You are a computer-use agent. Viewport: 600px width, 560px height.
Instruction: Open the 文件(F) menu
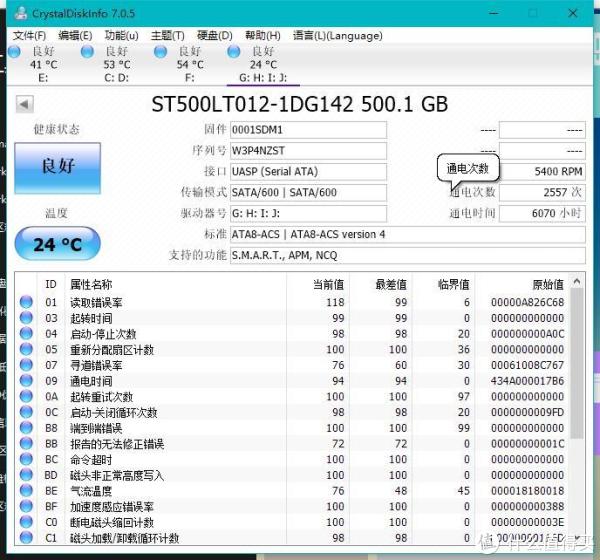(29, 36)
